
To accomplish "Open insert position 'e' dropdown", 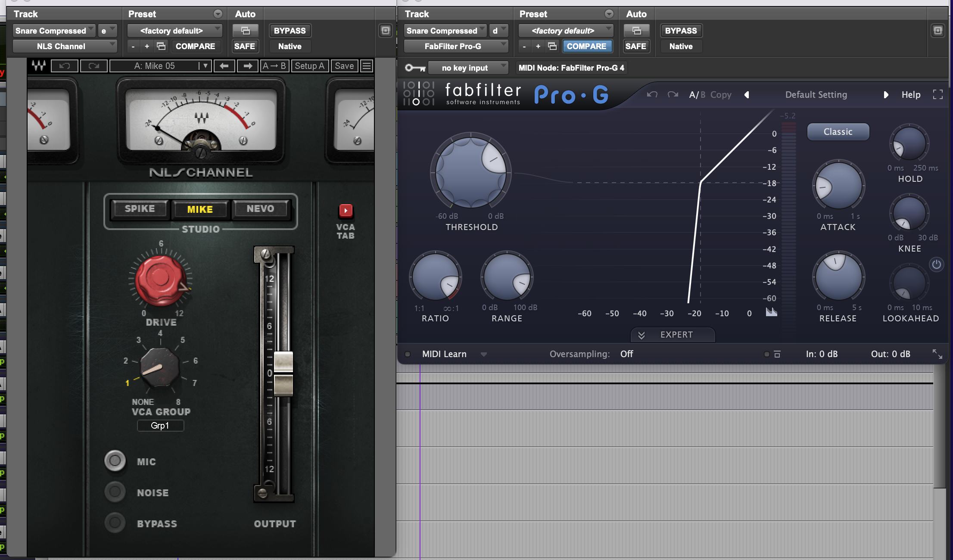I will pos(107,31).
